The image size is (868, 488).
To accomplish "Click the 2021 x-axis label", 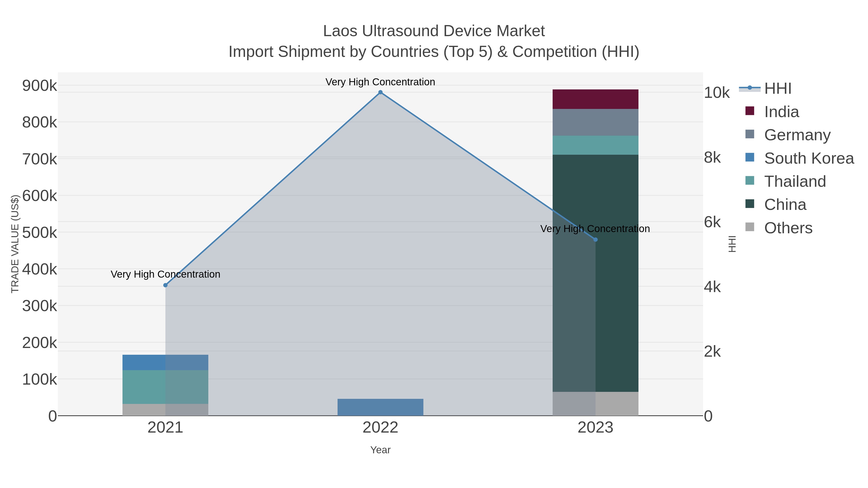I will [165, 428].
